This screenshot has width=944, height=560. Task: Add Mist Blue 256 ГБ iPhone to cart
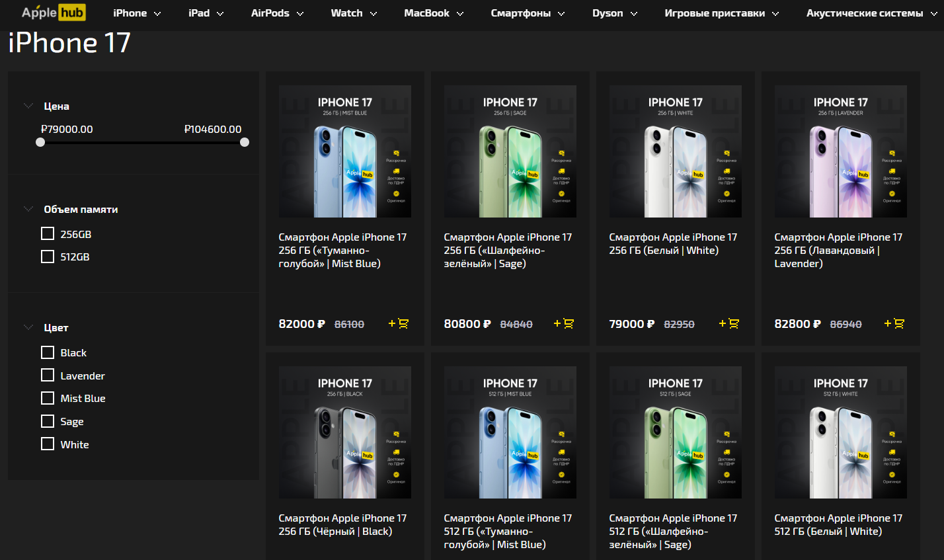pos(399,323)
